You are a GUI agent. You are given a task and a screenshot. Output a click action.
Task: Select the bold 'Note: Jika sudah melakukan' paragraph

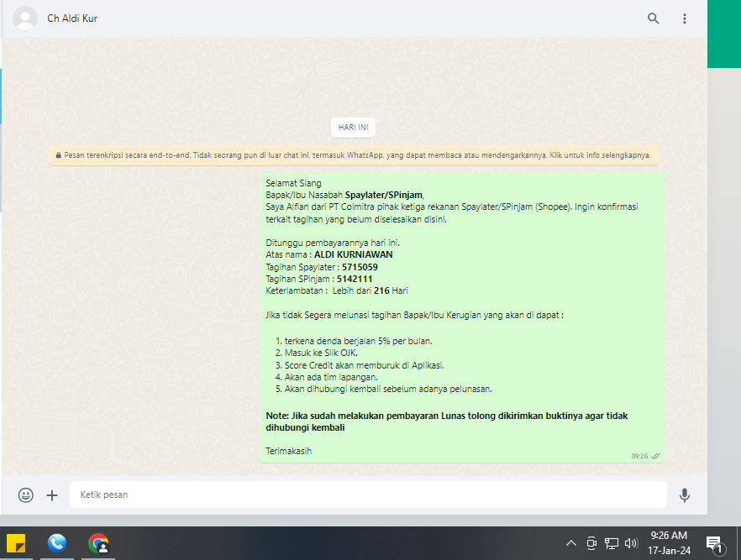447,421
